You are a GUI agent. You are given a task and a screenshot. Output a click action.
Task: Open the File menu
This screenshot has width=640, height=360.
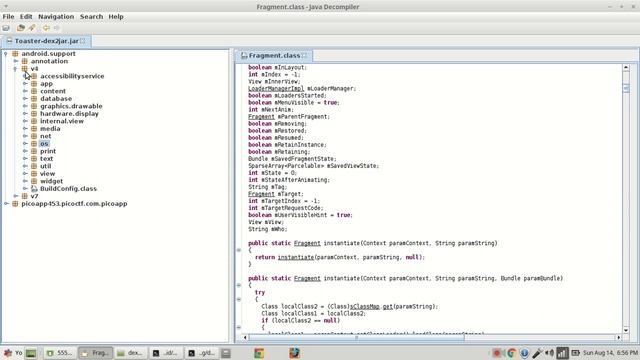8,17
